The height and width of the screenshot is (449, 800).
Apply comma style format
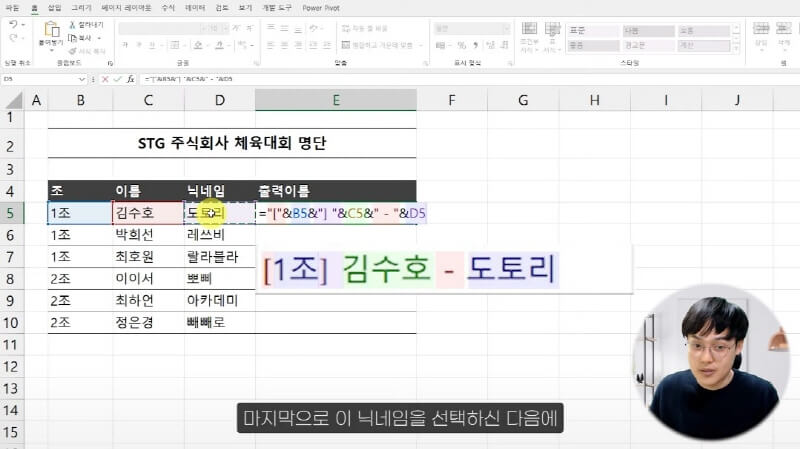[x=476, y=45]
